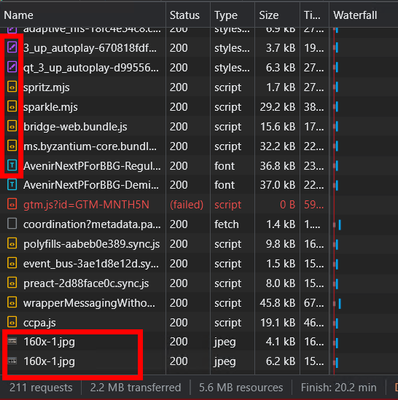Select the wrapperMessagingWitho request name
The width and height of the screenshot is (398, 400).
pos(89,303)
